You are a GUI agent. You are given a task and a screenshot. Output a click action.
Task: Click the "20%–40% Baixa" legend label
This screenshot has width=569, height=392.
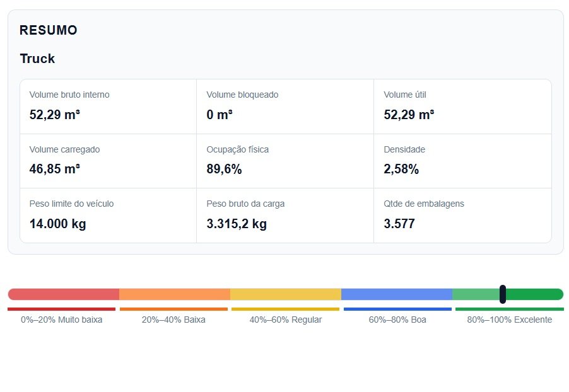pos(173,320)
